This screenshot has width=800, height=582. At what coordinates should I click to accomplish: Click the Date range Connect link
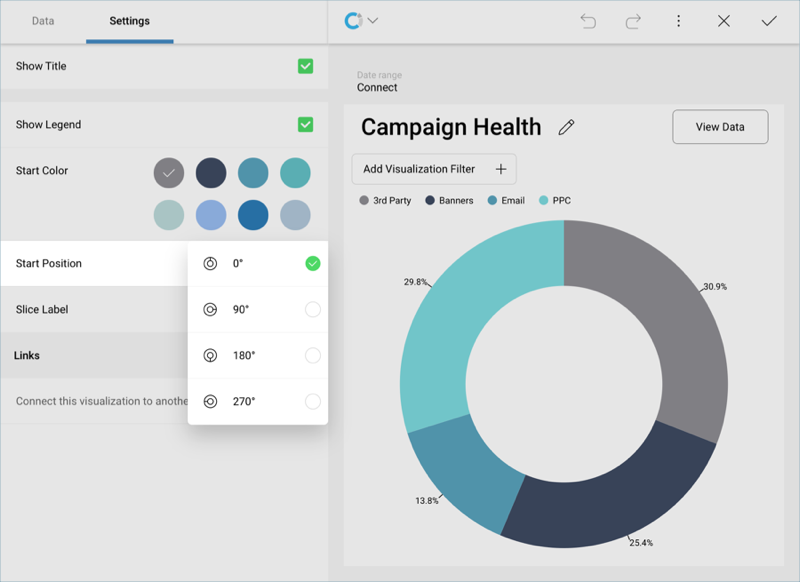[x=377, y=88]
